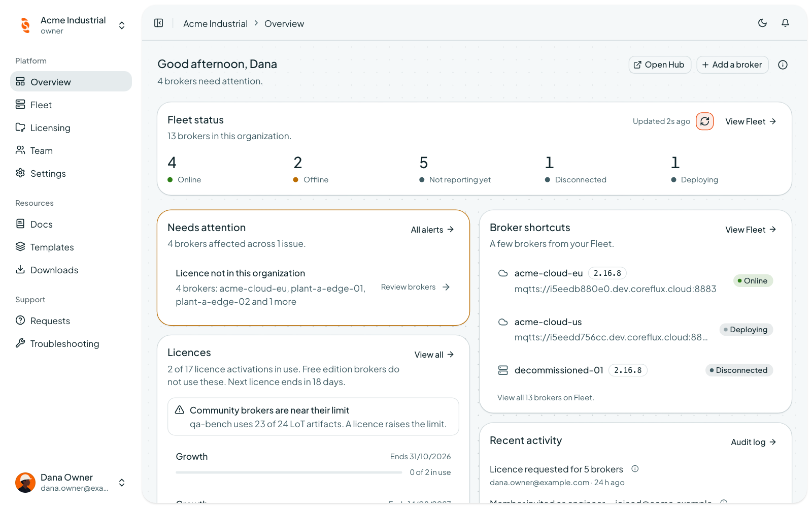Toggle the sidebar collapse icon
This screenshot has height=508, width=812.
point(159,23)
